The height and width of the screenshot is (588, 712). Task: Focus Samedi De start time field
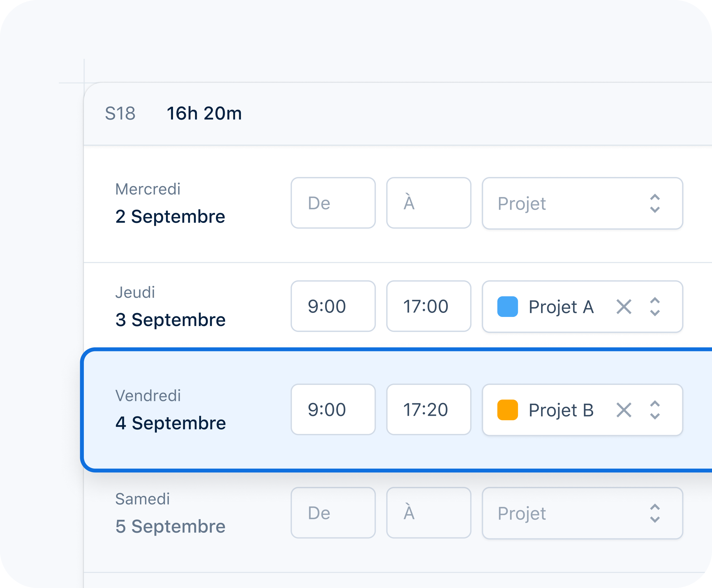(x=333, y=513)
